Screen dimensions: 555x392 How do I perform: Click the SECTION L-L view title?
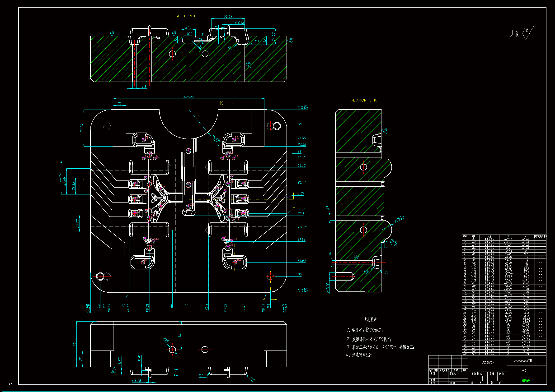point(188,16)
